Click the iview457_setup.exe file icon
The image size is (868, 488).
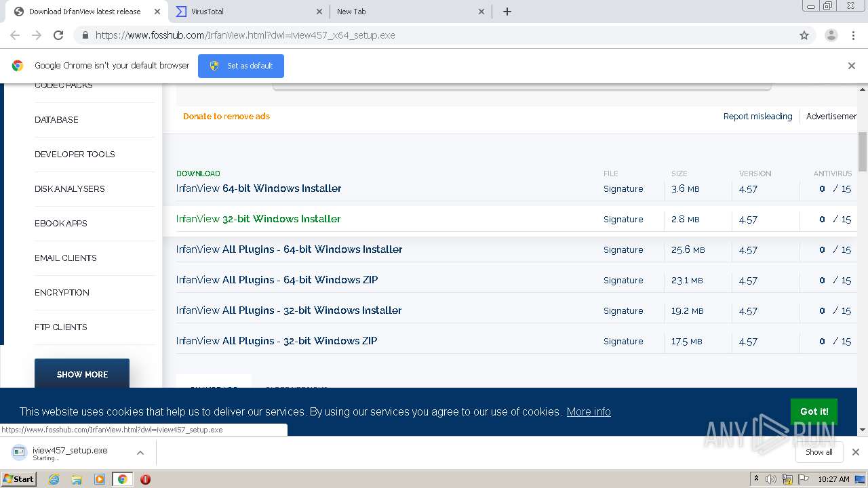[19, 452]
